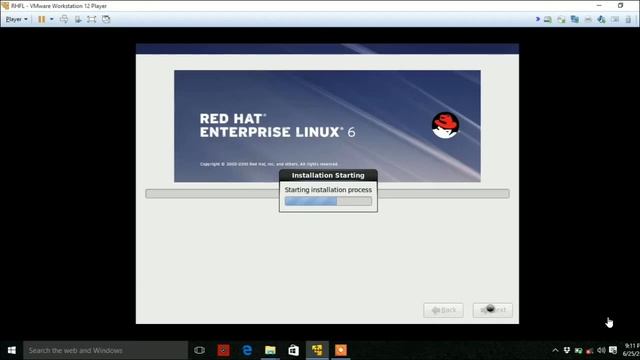640x360 pixels.
Task: Open the volume control in system tray
Action: (x=601, y=350)
